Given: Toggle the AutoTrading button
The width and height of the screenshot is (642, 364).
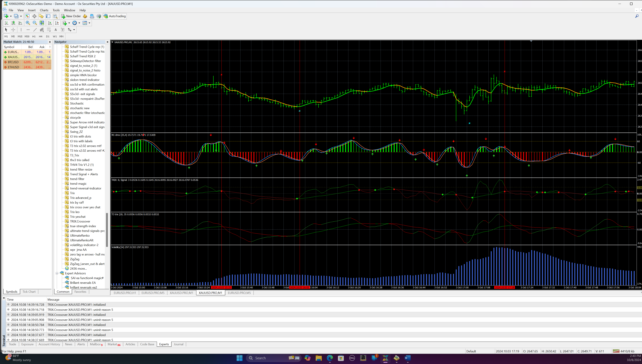Looking at the screenshot, I should click(115, 16).
